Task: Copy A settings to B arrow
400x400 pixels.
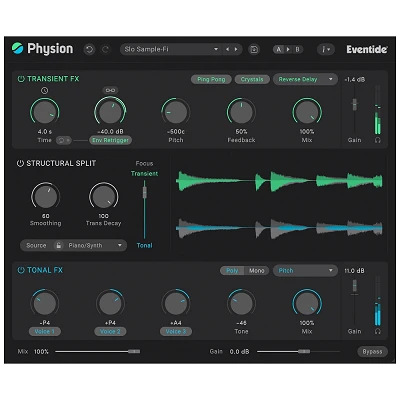Action: click(x=288, y=50)
